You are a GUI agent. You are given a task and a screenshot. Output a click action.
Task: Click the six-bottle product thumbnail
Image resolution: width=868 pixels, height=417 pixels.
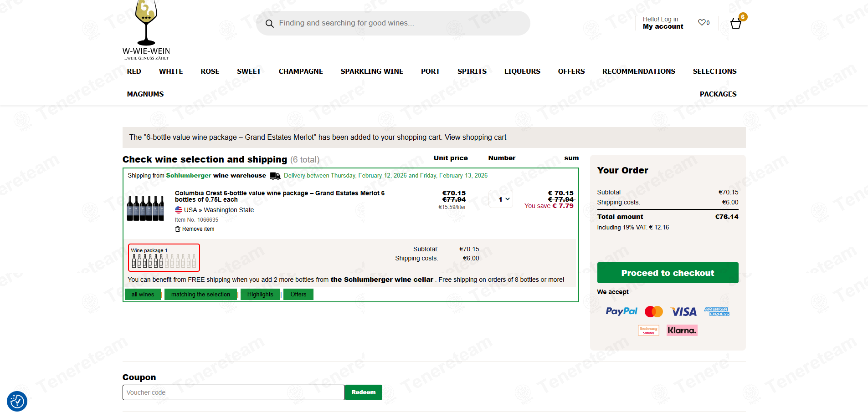[x=146, y=208]
